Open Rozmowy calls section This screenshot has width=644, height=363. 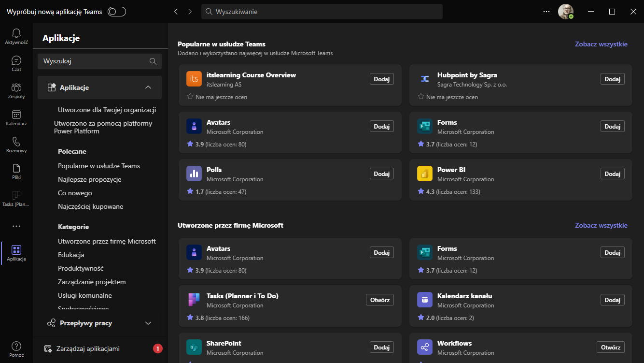(16, 145)
